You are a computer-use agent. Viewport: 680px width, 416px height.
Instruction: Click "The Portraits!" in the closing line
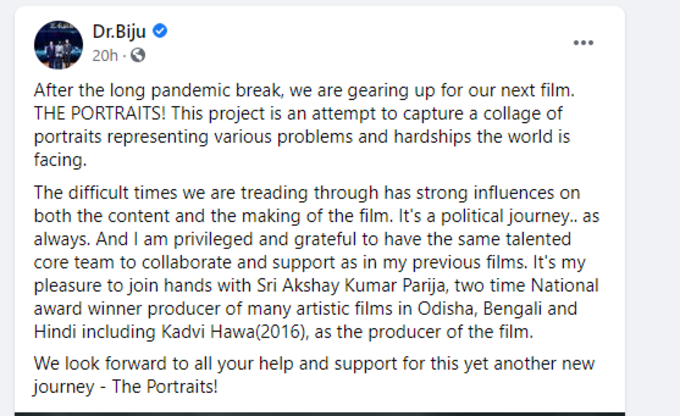tap(165, 386)
